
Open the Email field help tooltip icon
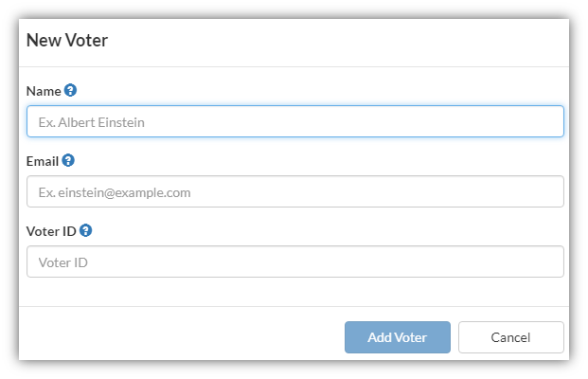pyautogui.click(x=68, y=161)
